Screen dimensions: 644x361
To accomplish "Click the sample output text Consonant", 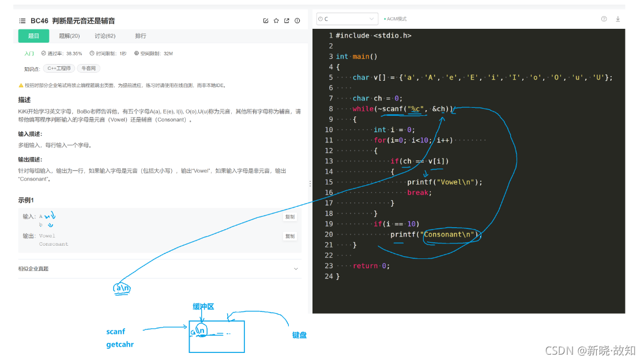I will tap(54, 244).
